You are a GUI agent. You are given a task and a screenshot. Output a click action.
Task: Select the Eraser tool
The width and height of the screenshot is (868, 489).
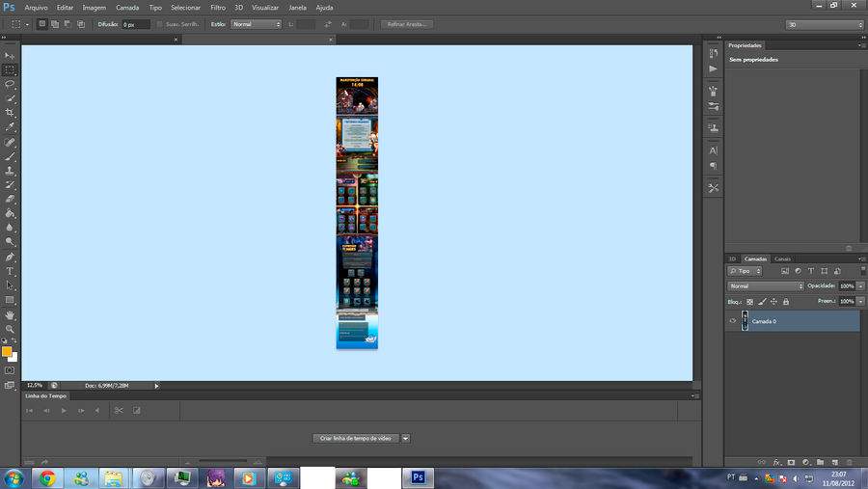[10, 199]
